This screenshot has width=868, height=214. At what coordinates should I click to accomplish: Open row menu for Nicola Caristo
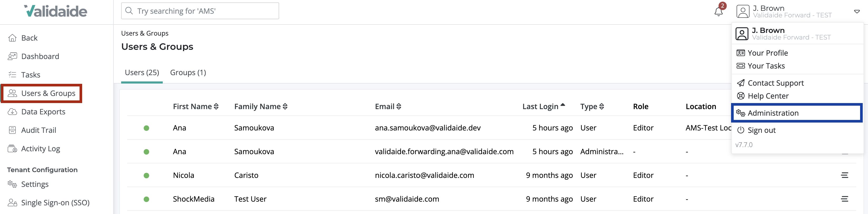coord(844,175)
